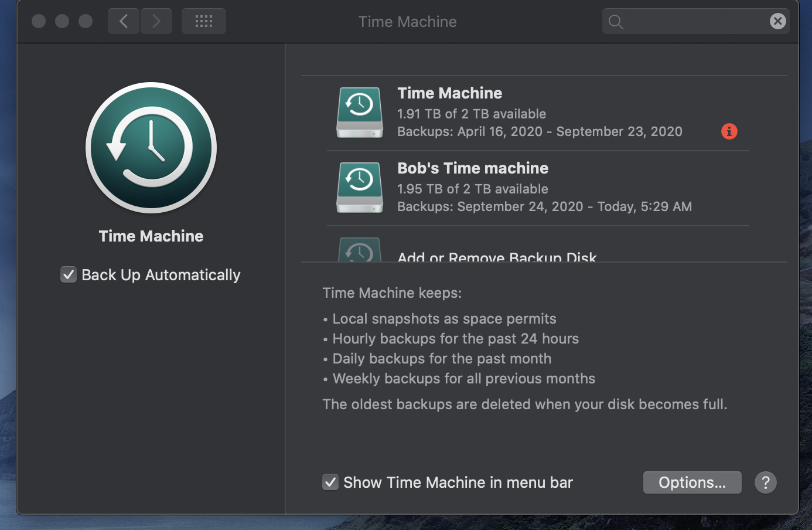Viewport: 812px width, 530px height.
Task: Click the Bob's Time machine disk icon
Action: coord(360,187)
